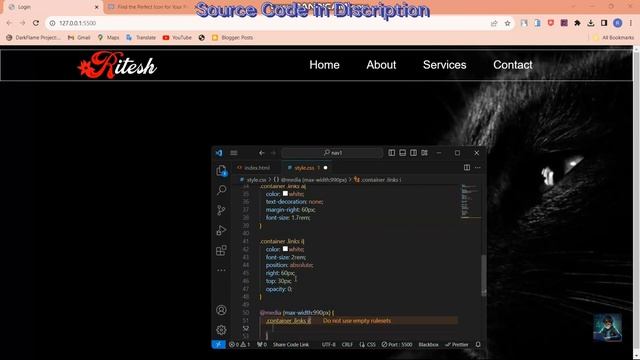Screen dimensions: 640x360
Task: Click the ports forwarded status item
Action: tap(262, 344)
